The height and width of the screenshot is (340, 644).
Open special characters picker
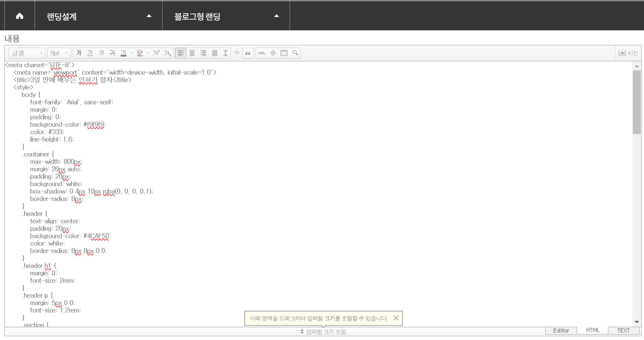pyautogui.click(x=273, y=53)
